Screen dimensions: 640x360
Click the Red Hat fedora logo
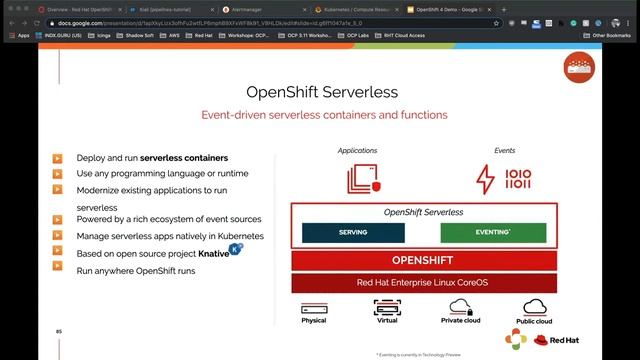pyautogui.click(x=556, y=340)
